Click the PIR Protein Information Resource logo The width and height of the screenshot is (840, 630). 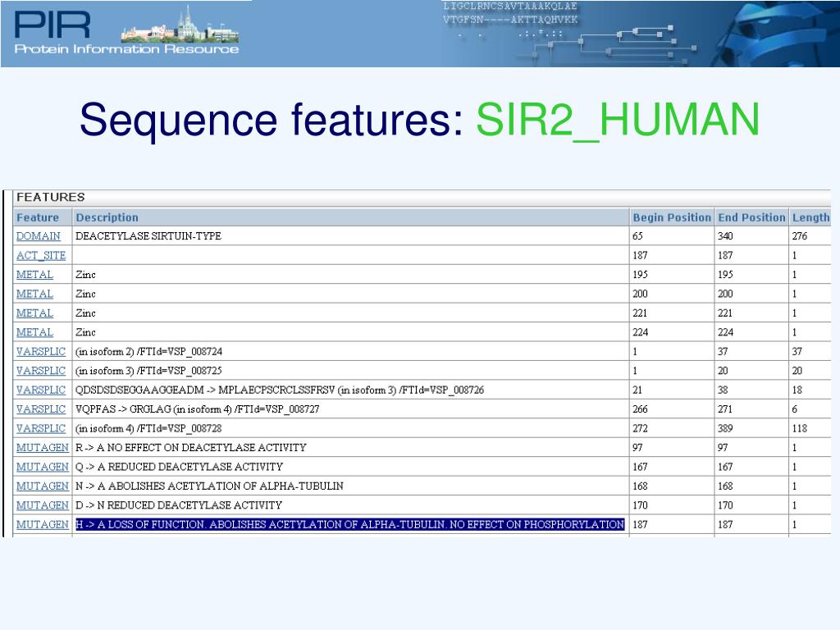(126, 33)
